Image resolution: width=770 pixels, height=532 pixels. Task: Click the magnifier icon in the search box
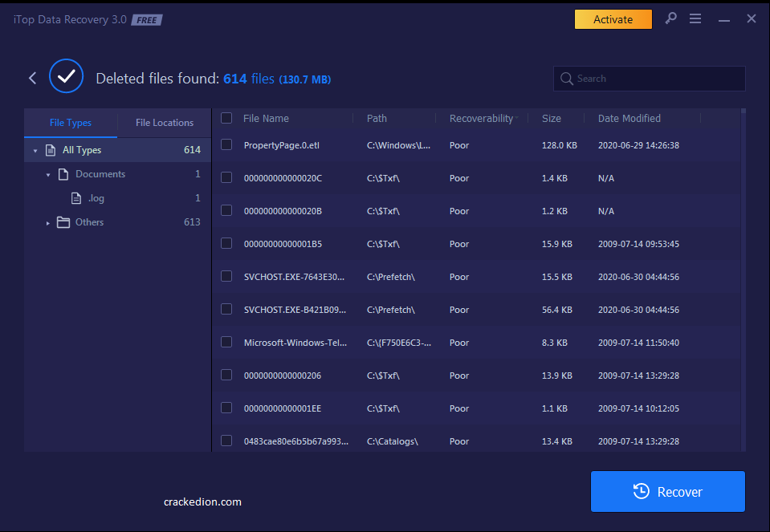pos(566,79)
